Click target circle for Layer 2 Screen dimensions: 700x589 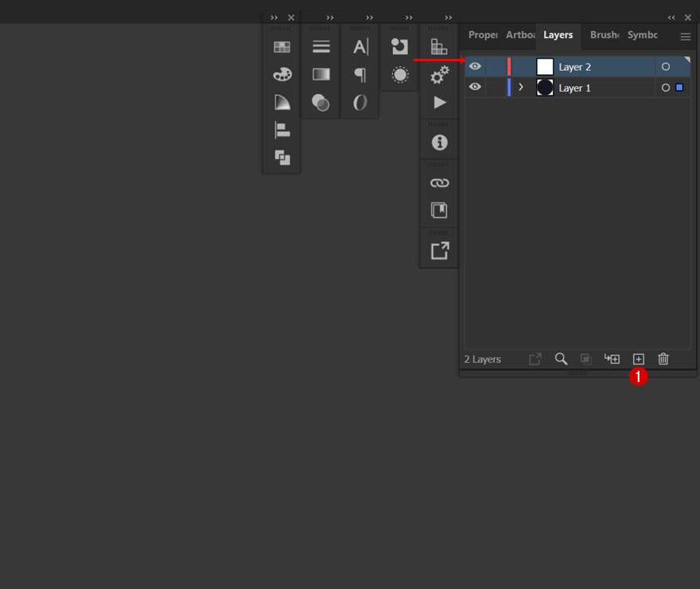click(666, 67)
